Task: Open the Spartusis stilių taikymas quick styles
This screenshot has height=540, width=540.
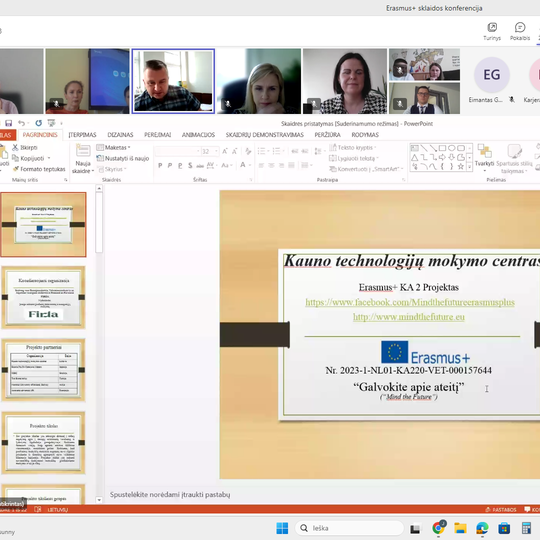Action: tap(514, 159)
